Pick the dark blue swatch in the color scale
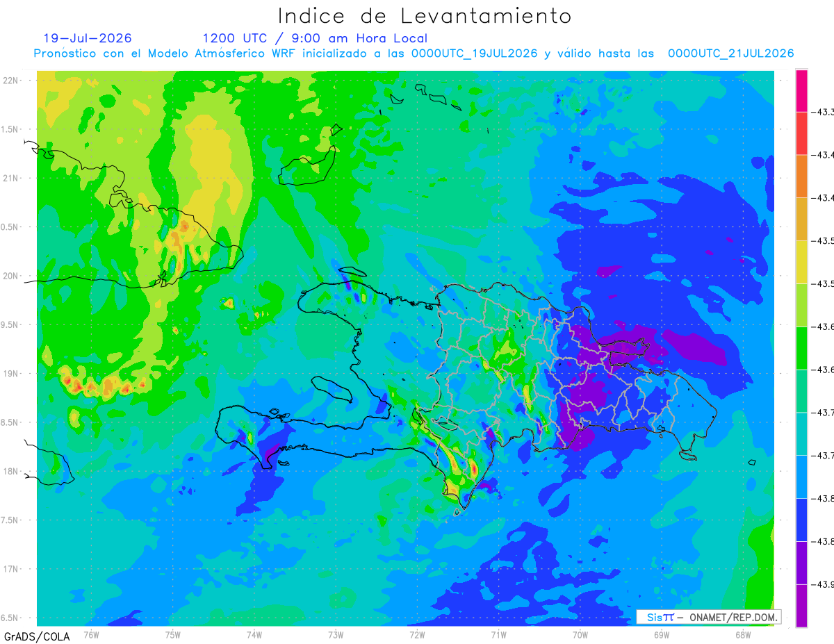Screen dimensions: 834x644 coord(801,520)
